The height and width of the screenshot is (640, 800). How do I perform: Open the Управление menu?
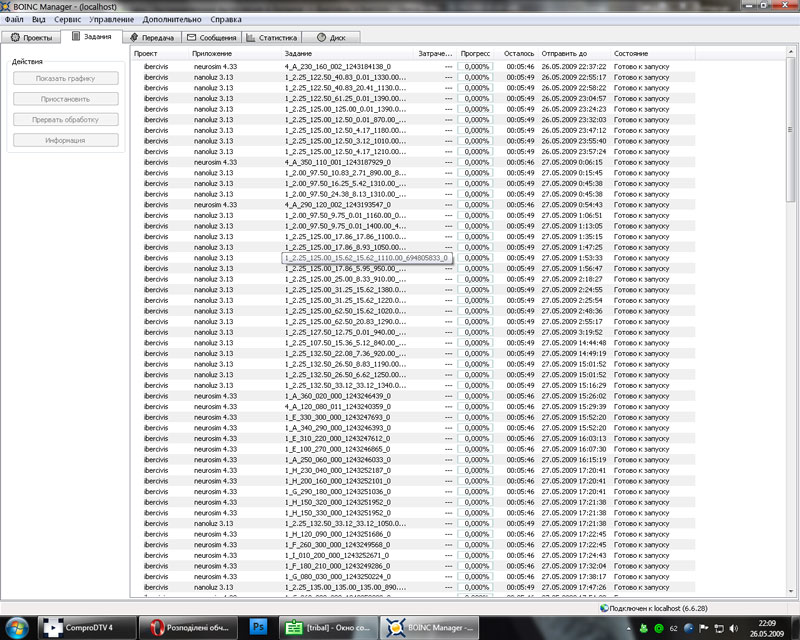[111, 19]
